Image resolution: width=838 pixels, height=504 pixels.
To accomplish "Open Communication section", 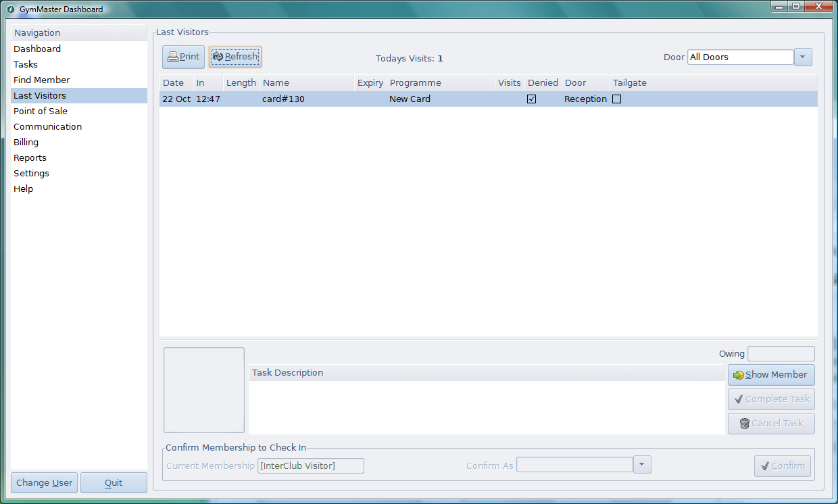I will [78, 126].
